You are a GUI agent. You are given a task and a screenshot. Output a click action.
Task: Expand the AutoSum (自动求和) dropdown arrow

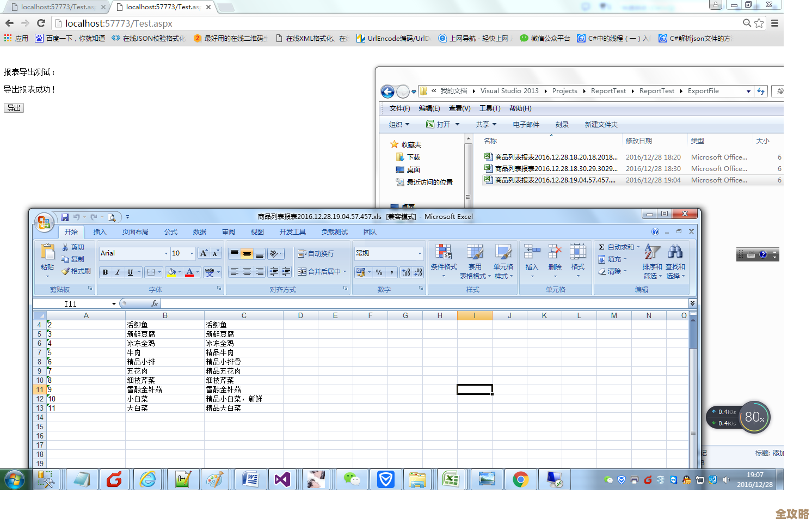coord(638,247)
